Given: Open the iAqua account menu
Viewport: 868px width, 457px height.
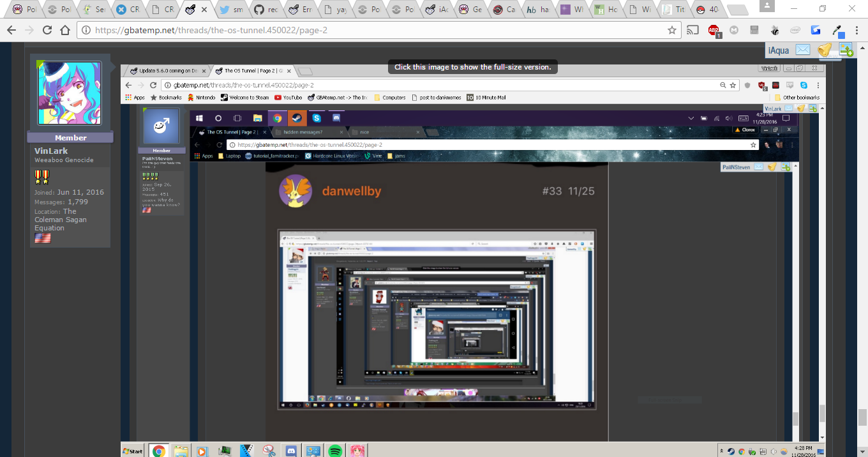Looking at the screenshot, I should [x=778, y=50].
